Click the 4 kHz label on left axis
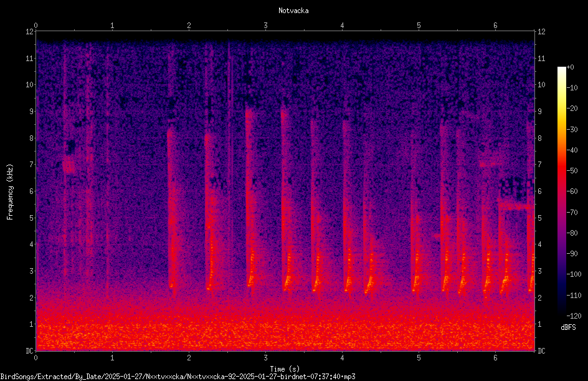 [32, 244]
